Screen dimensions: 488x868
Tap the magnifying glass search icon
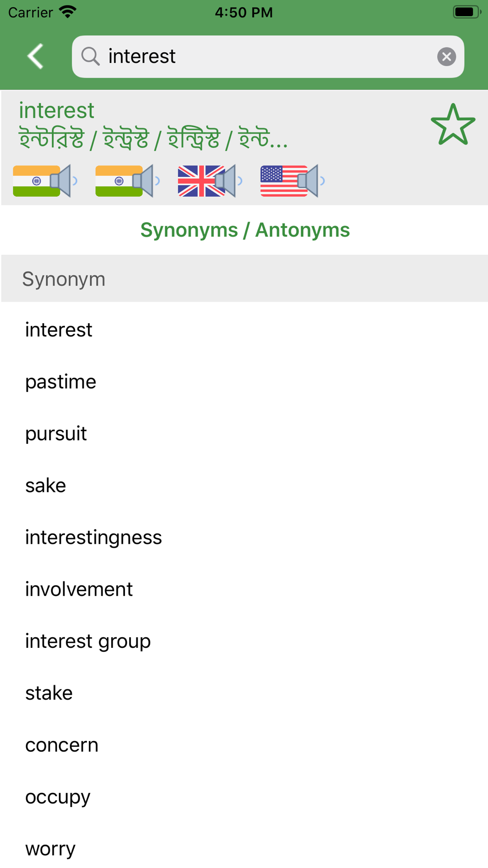click(90, 57)
